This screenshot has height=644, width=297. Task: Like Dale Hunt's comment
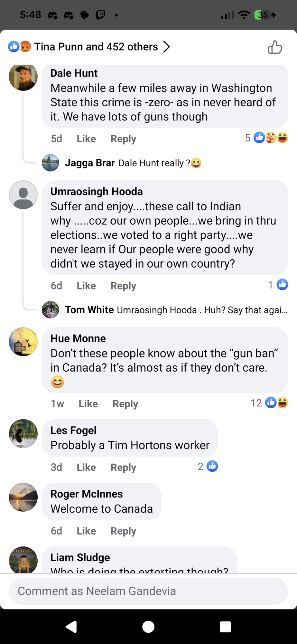(86, 139)
